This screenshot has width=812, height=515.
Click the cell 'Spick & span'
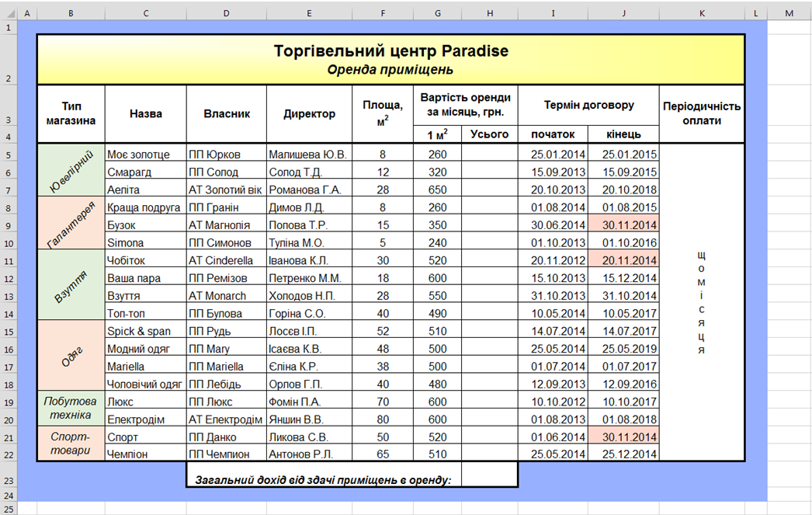click(x=145, y=331)
